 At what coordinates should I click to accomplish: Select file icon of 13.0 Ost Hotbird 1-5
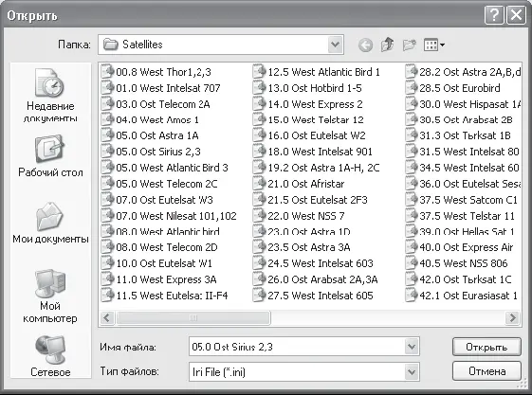pyautogui.click(x=259, y=88)
